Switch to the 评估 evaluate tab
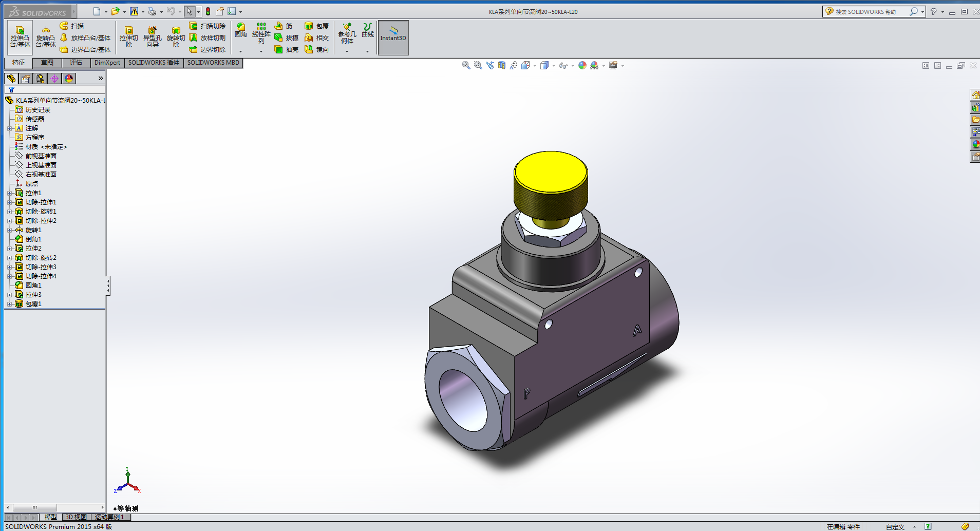 click(x=76, y=63)
